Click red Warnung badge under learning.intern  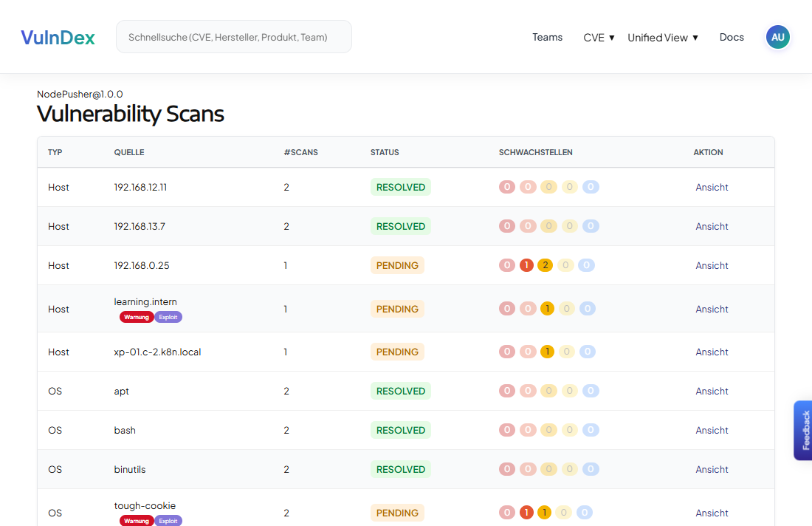(137, 317)
